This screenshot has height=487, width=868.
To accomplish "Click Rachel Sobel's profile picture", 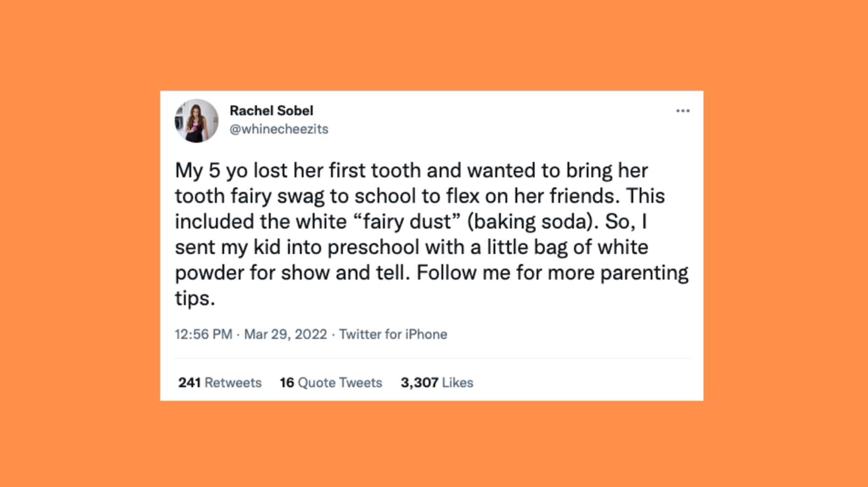I will (196, 121).
